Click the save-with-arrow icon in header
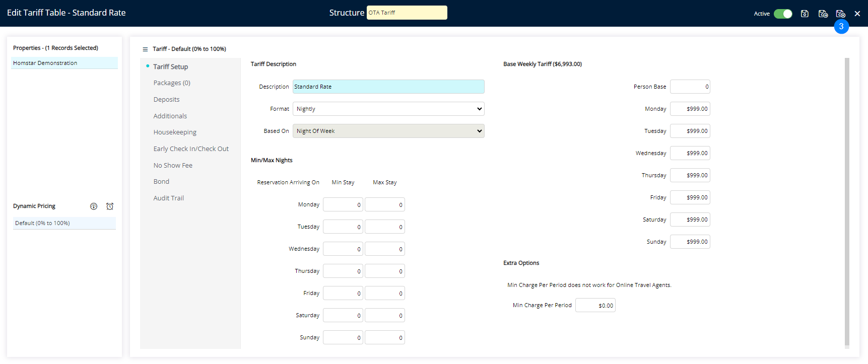 [x=823, y=14]
